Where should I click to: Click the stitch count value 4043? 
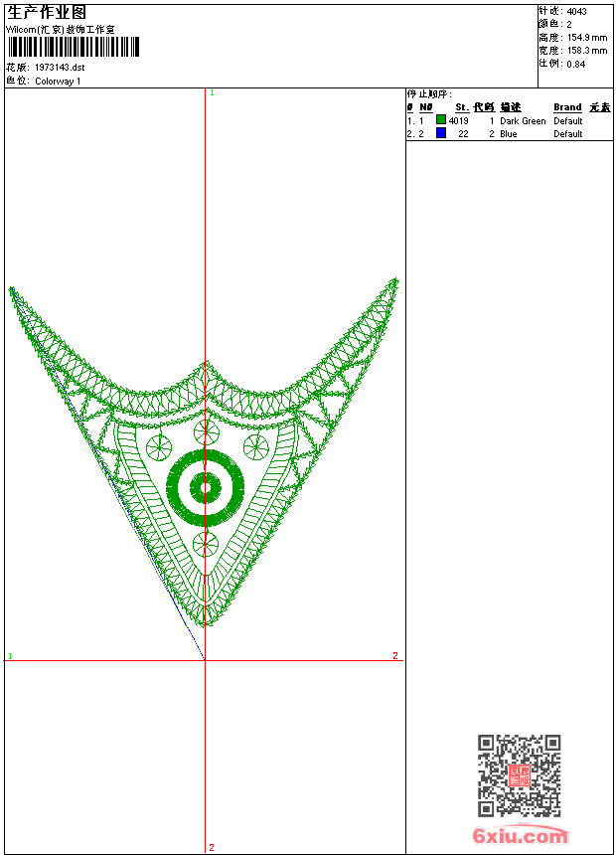(576, 12)
